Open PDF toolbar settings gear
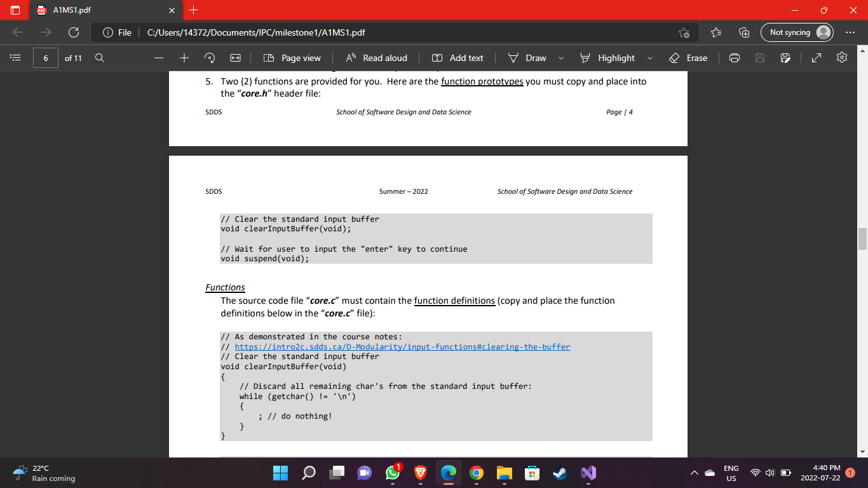868x488 pixels. 843,58
